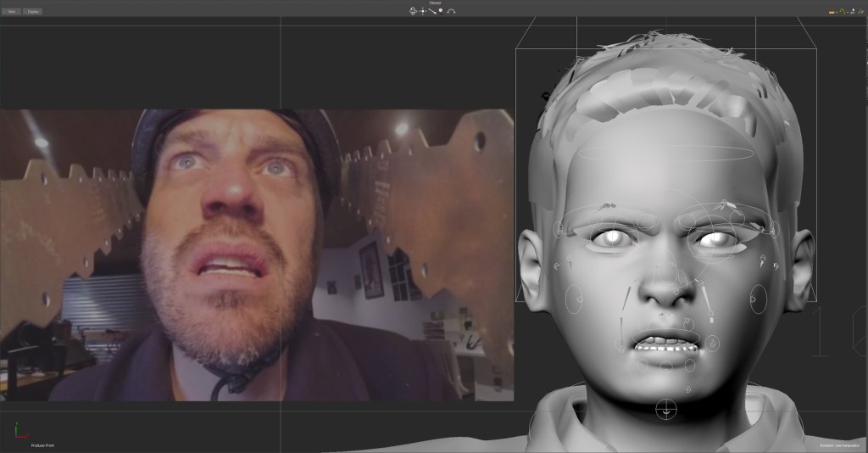The height and width of the screenshot is (453, 868).
Task: Open the View menu in viewer
Action: [13, 11]
